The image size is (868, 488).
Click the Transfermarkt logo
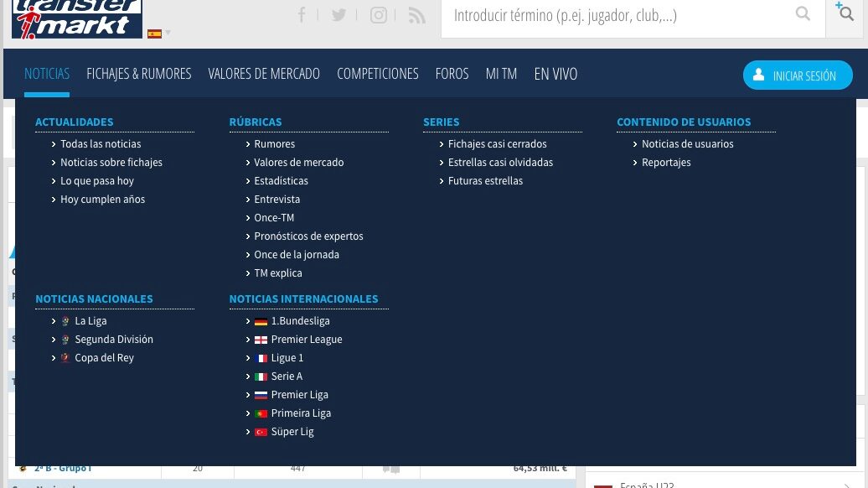point(77,18)
